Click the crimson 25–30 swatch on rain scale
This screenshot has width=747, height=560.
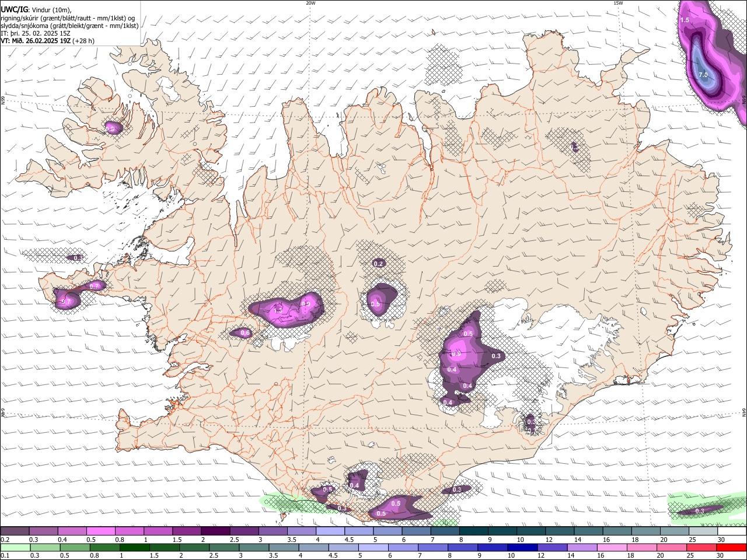tap(702, 547)
